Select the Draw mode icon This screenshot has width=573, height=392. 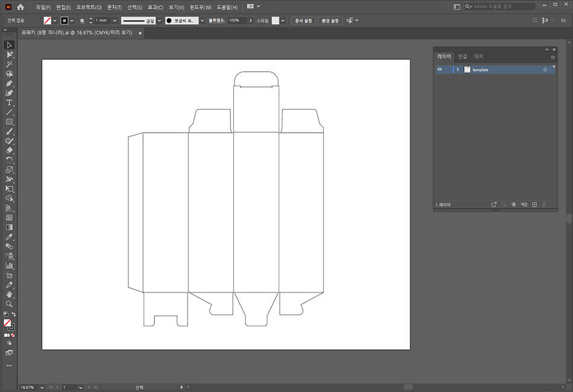coord(9,343)
